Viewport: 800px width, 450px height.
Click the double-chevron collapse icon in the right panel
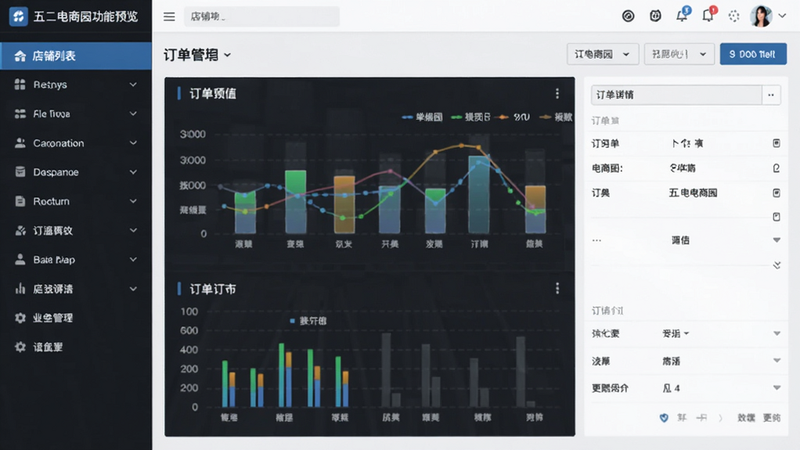[777, 265]
